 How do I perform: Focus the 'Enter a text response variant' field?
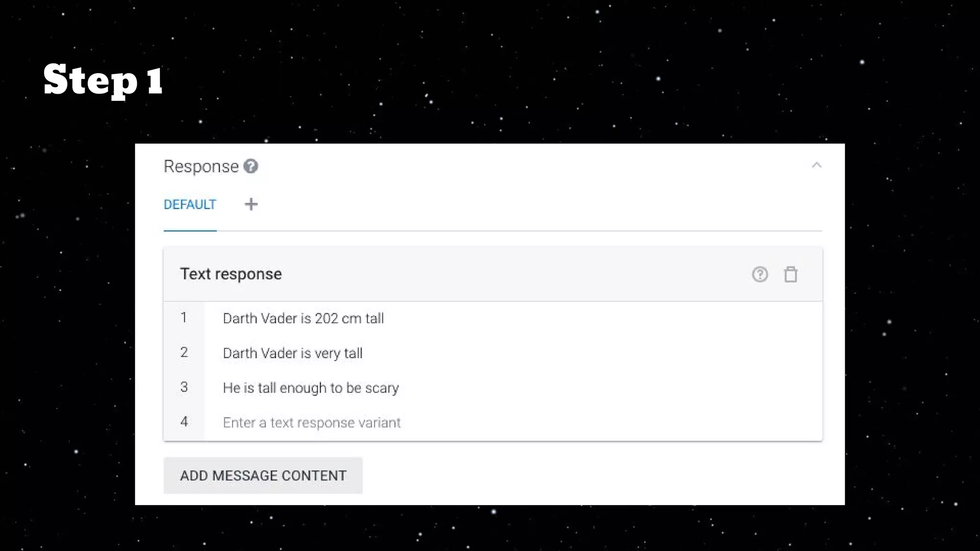[x=513, y=423]
